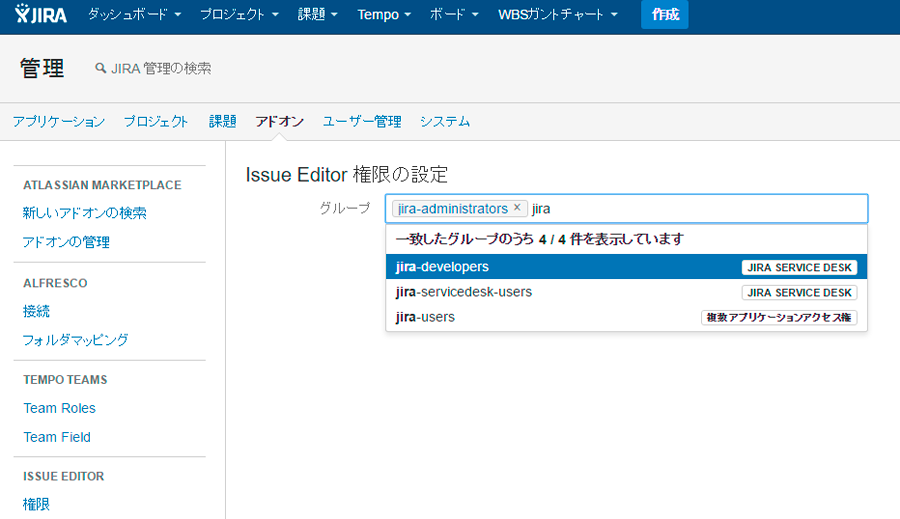The image size is (900, 519).
Task: Click 複数アプリケーションアクセス権 badge on jira-users
Action: point(779,317)
